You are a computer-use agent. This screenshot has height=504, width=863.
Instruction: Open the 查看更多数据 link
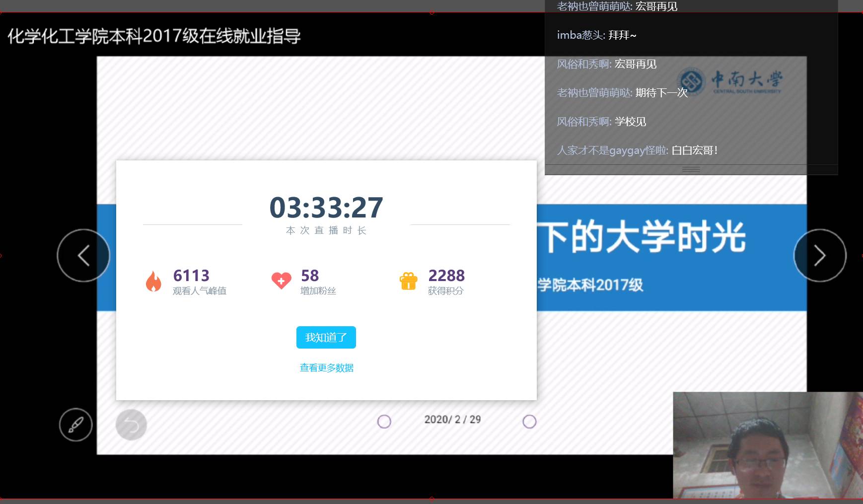point(326,368)
